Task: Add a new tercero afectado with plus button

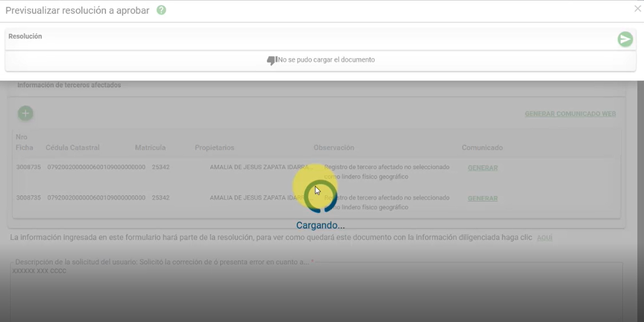Action: pyautogui.click(x=26, y=113)
